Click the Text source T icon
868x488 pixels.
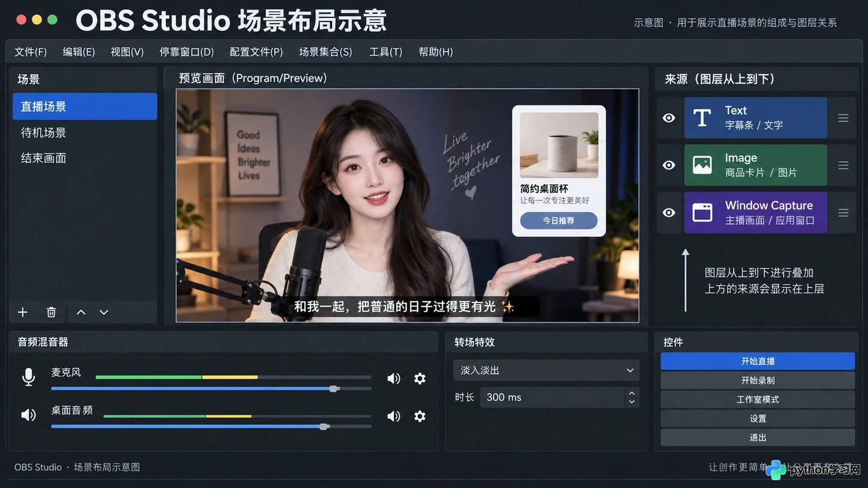pyautogui.click(x=702, y=117)
